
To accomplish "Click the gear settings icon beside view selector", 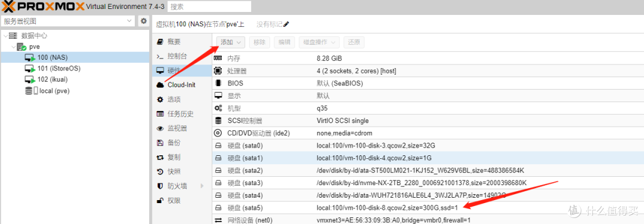I will pyautogui.click(x=144, y=21).
